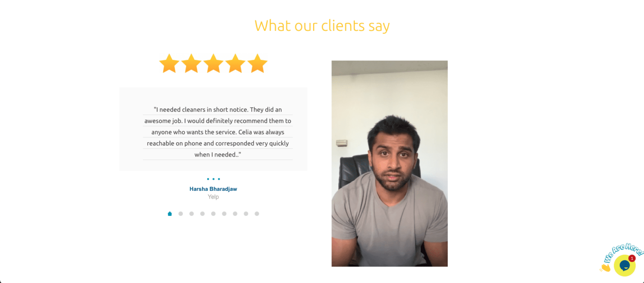This screenshot has width=644, height=283.
Task: Jump to the third testimonial carousel dot
Action: coord(191,214)
